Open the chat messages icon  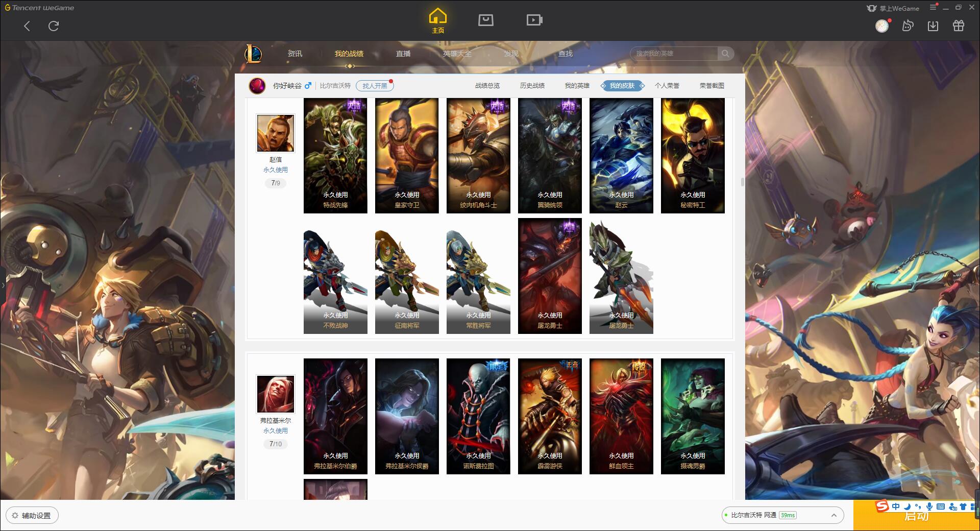coord(908,26)
